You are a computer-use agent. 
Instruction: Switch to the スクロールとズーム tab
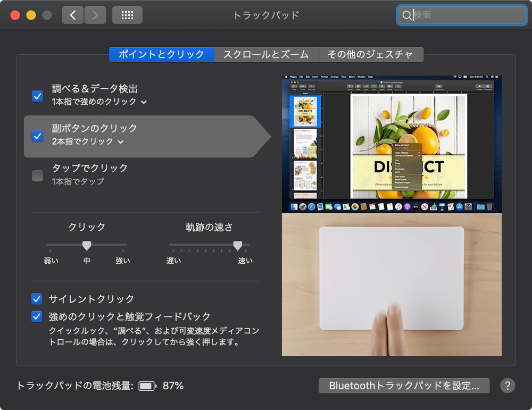[267, 54]
